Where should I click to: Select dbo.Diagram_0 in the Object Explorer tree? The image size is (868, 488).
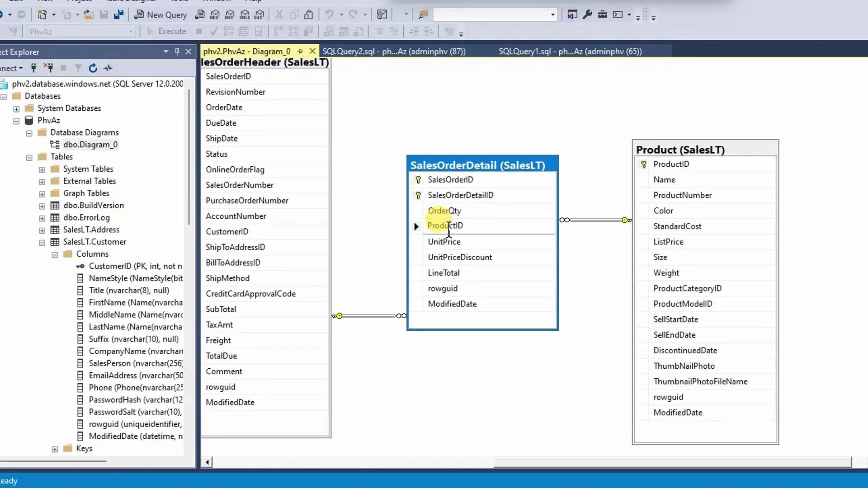(90, 145)
